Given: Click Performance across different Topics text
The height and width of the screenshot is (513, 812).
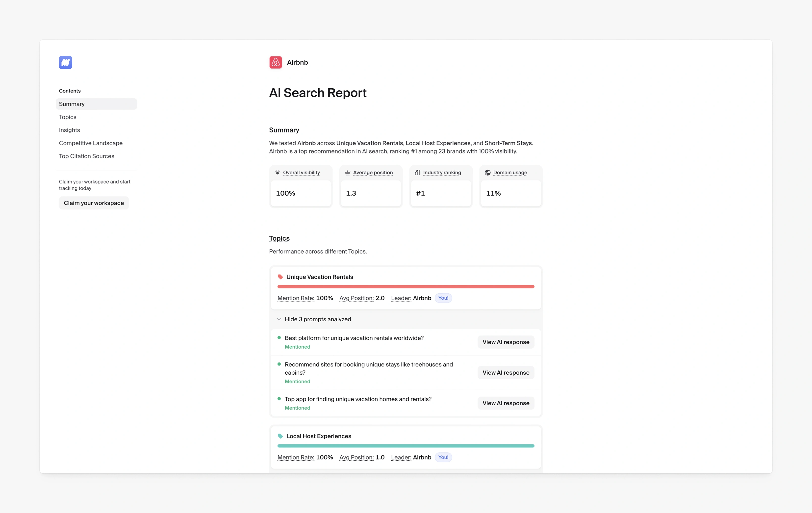Looking at the screenshot, I should pos(318,252).
